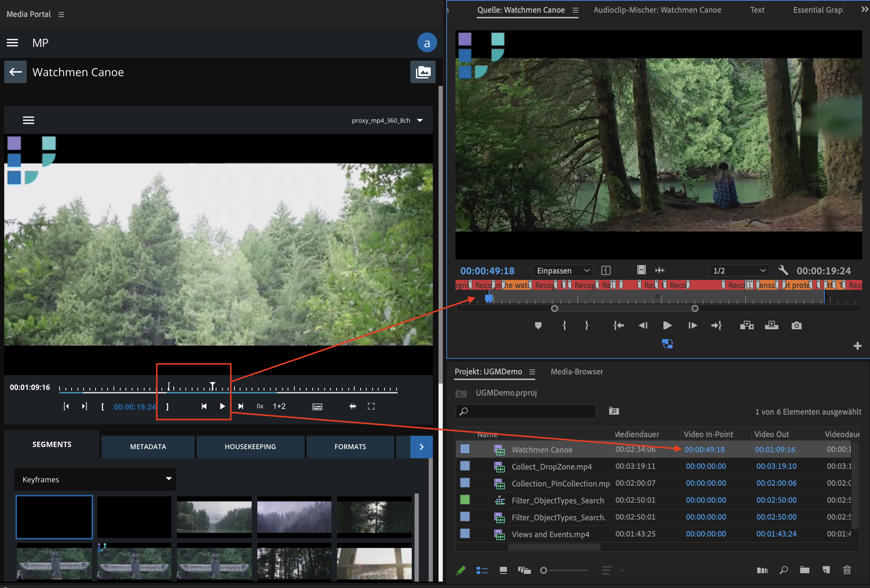Click the Insert clip icon
870x588 pixels.
(747, 325)
